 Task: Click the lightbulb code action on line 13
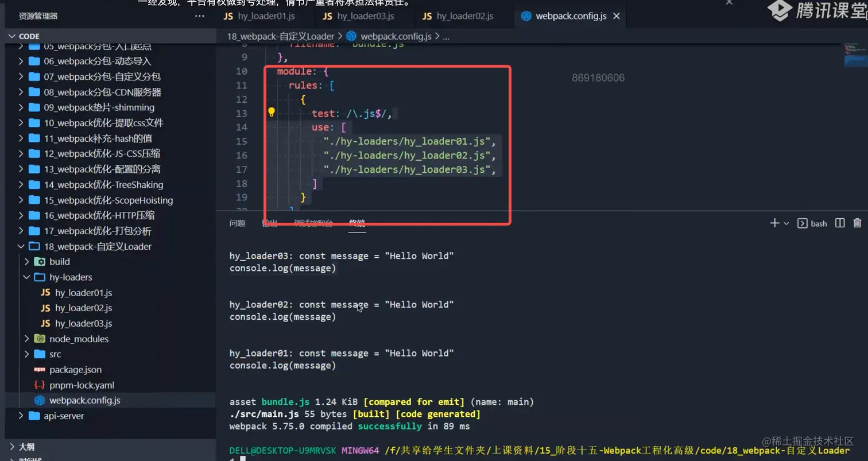tap(272, 112)
